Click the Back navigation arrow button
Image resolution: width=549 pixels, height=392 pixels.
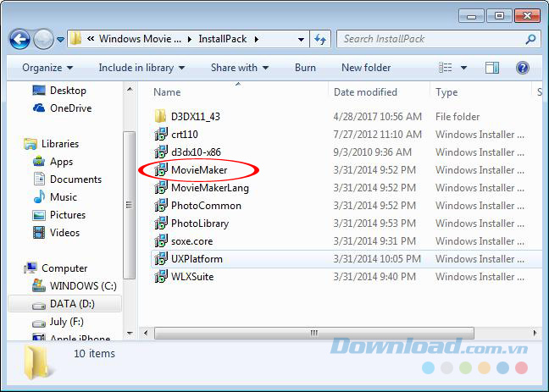(20, 39)
